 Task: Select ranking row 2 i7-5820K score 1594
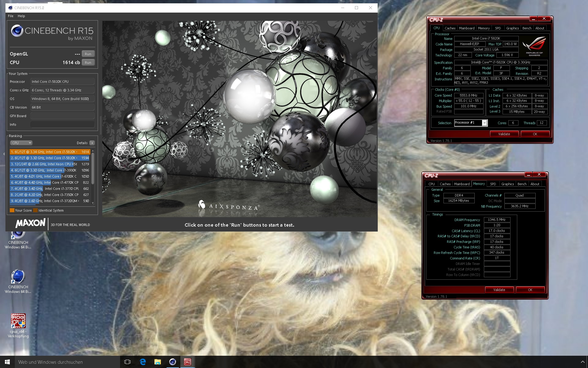50,158
